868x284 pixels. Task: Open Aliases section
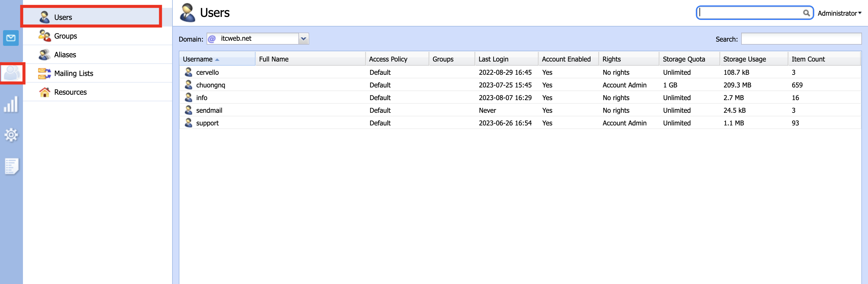point(65,55)
